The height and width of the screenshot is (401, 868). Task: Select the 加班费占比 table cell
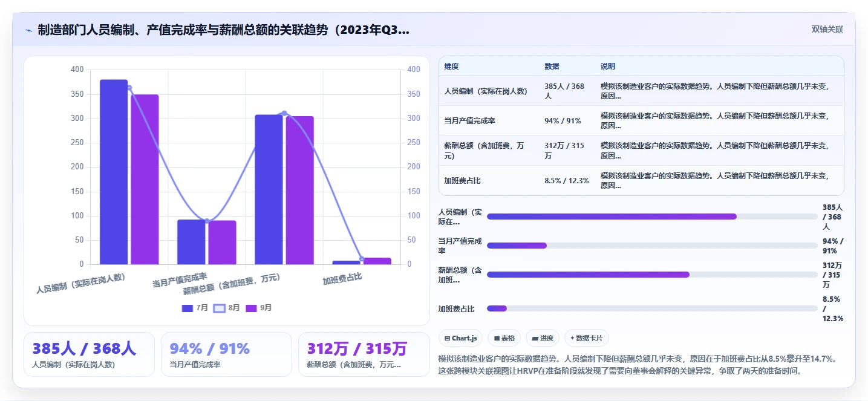pyautogui.click(x=489, y=181)
